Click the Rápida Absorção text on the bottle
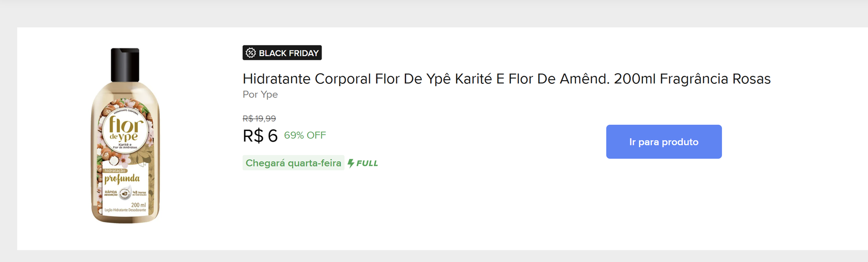Viewport: 868px width, 262px height. coord(111,193)
